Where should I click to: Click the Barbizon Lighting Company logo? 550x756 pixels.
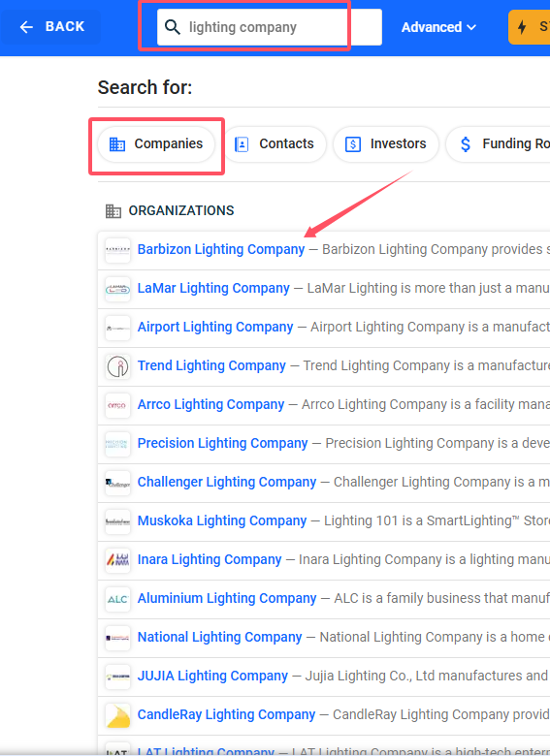[117, 250]
